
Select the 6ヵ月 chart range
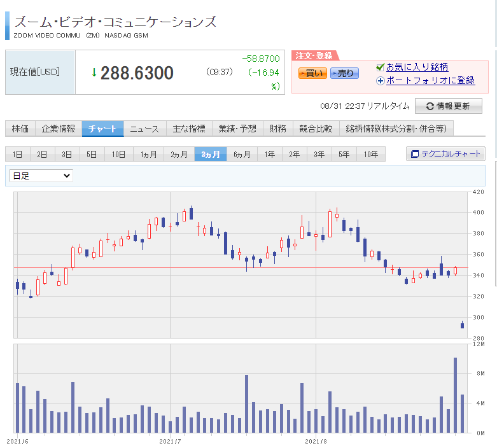[x=242, y=154]
